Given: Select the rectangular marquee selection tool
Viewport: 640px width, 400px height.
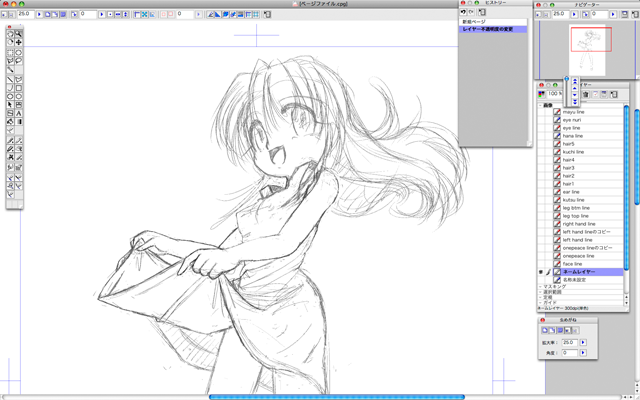Looking at the screenshot, I should pyautogui.click(x=10, y=52).
